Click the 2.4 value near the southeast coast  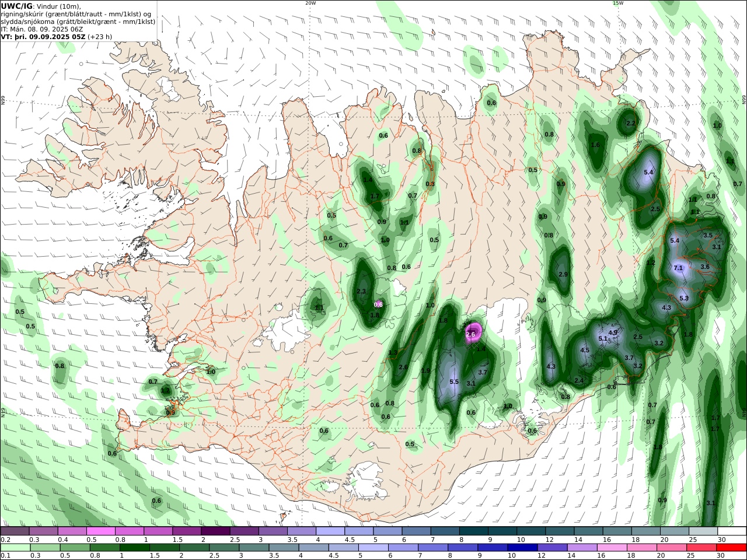click(x=579, y=380)
